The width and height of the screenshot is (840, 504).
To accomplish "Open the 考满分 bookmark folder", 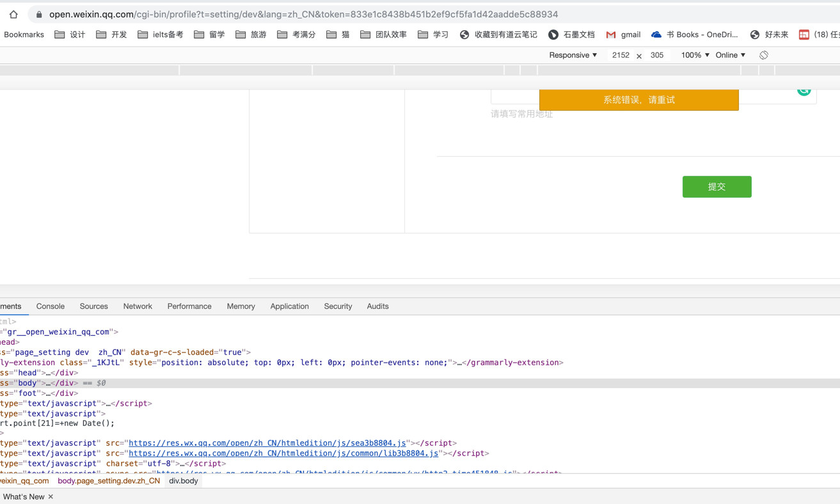I will tap(296, 35).
